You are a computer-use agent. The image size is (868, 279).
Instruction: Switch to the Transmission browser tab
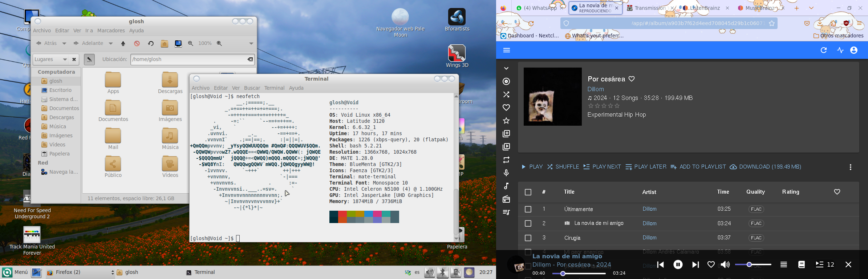click(650, 8)
